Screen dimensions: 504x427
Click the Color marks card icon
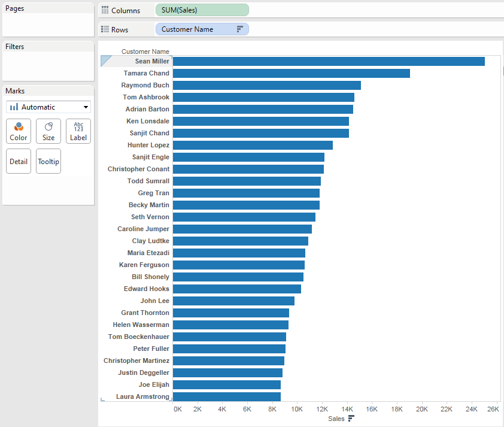click(19, 127)
